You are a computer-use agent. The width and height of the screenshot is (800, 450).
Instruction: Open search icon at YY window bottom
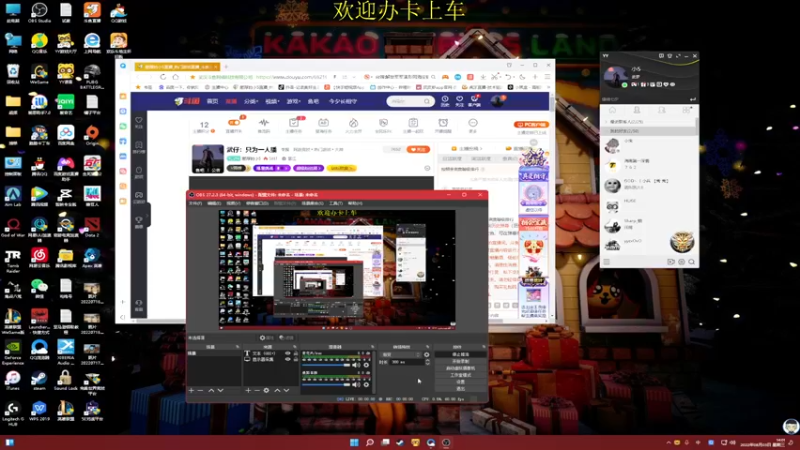pyautogui.click(x=691, y=262)
